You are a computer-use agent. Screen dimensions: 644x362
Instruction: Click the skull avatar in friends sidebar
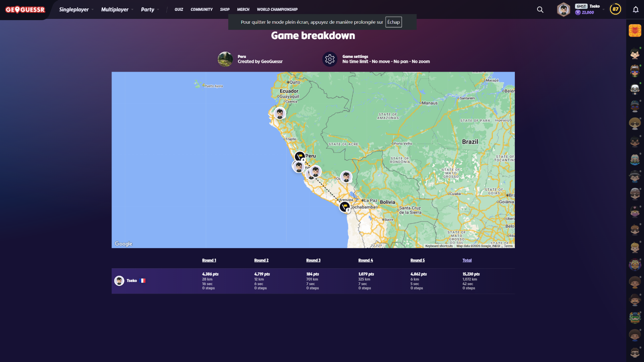(635, 88)
